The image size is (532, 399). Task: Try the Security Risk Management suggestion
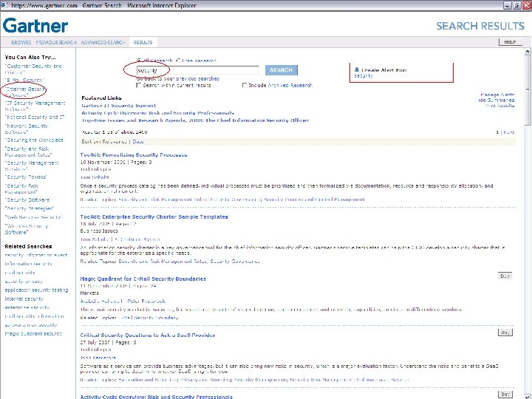coord(21,188)
